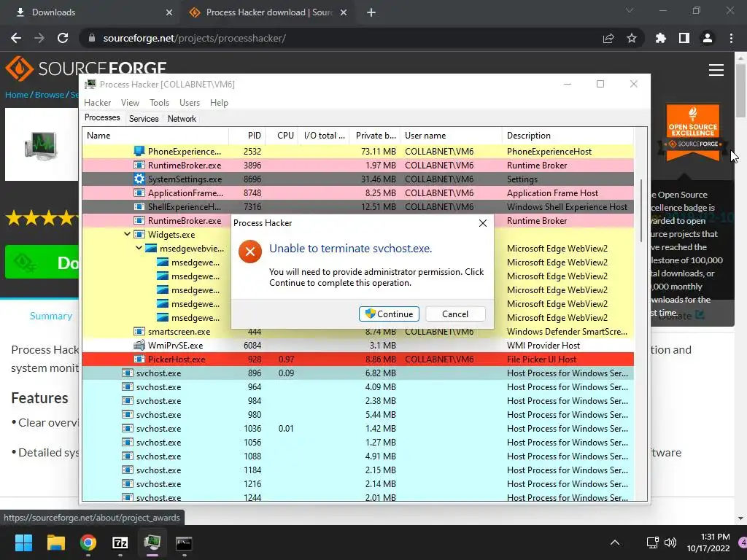Open the Tools menu
The height and width of the screenshot is (560, 747).
159,102
